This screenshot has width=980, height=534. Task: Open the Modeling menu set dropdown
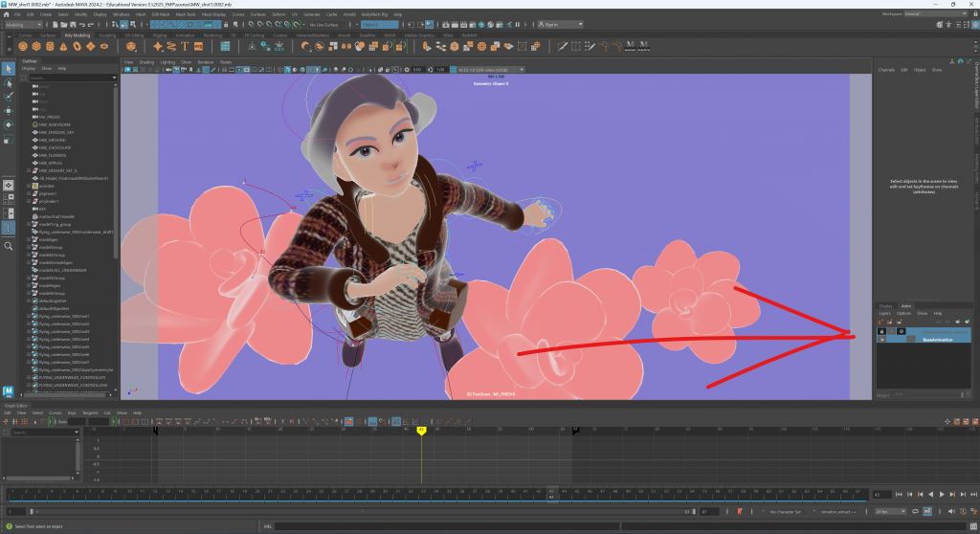coord(24,25)
